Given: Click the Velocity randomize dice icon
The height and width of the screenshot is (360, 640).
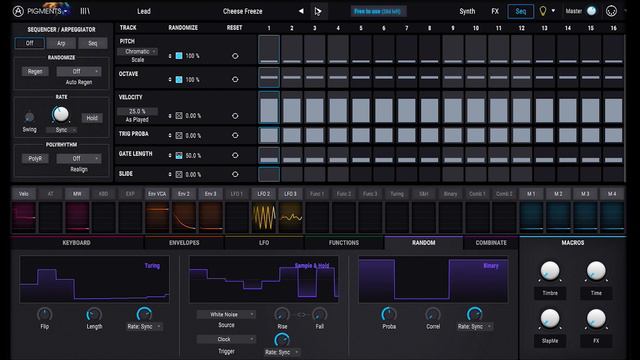Looking at the screenshot, I should (179, 116).
